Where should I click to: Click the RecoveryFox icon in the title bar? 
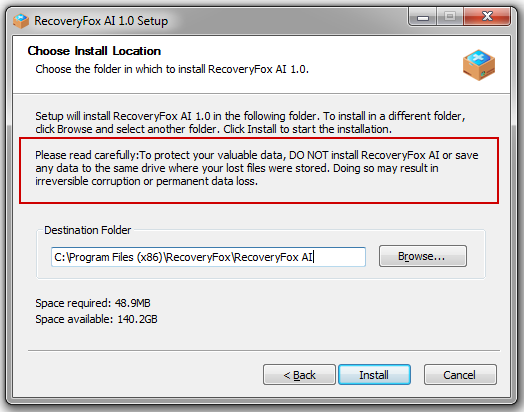click(x=21, y=21)
